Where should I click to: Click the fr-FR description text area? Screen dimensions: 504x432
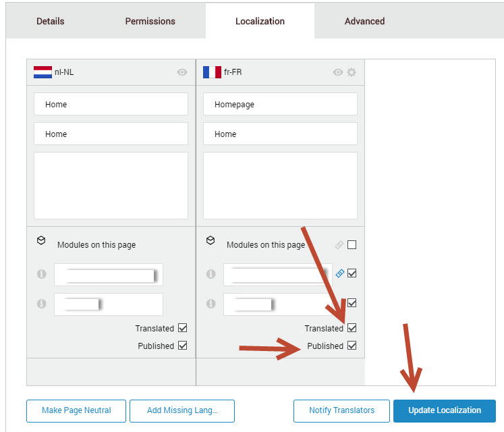click(280, 186)
